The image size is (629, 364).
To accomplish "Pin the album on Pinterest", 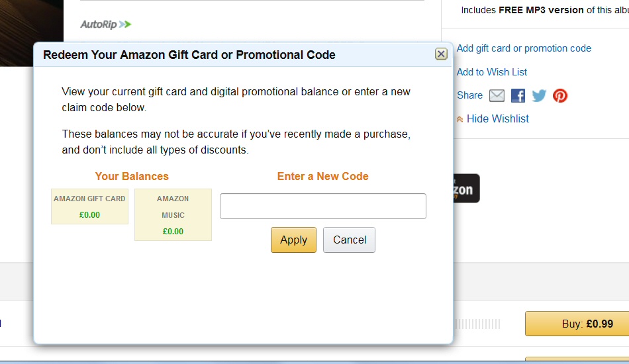I will pos(560,96).
